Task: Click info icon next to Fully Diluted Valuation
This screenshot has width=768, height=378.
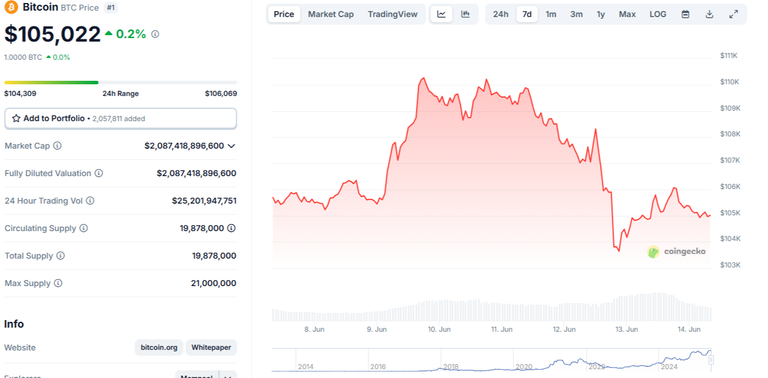Action: [98, 173]
